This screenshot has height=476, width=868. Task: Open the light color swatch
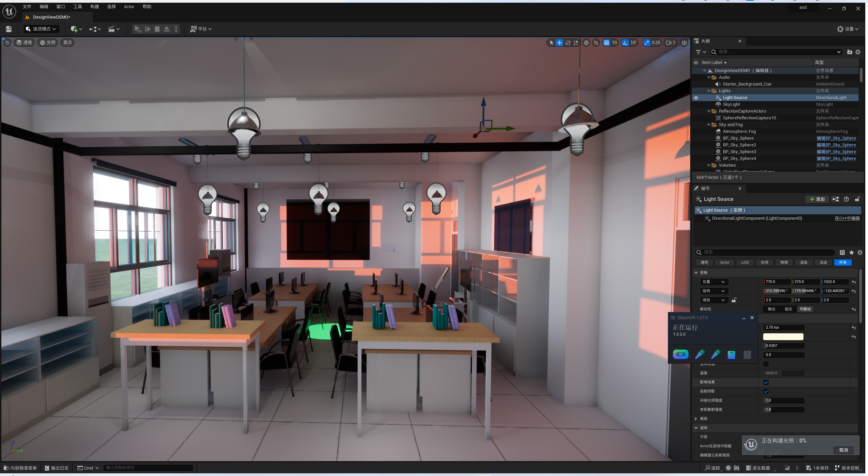783,337
